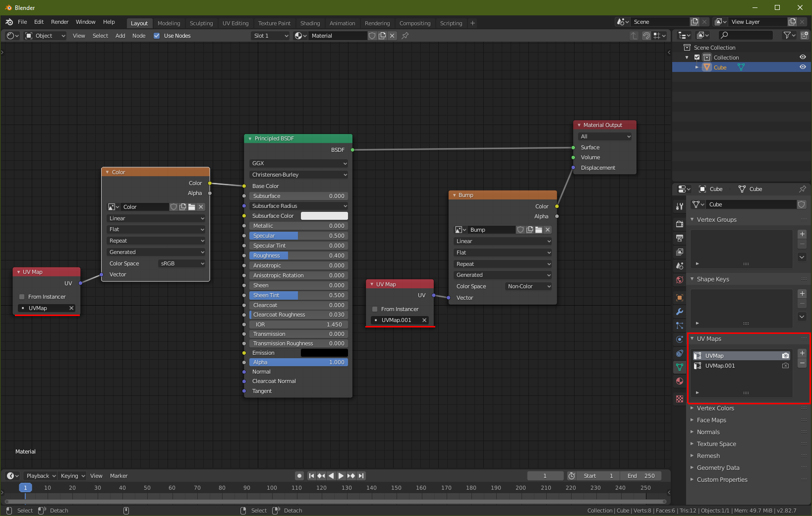
Task: Clear UVMap.001 from the UV Map node
Action: pyautogui.click(x=424, y=320)
